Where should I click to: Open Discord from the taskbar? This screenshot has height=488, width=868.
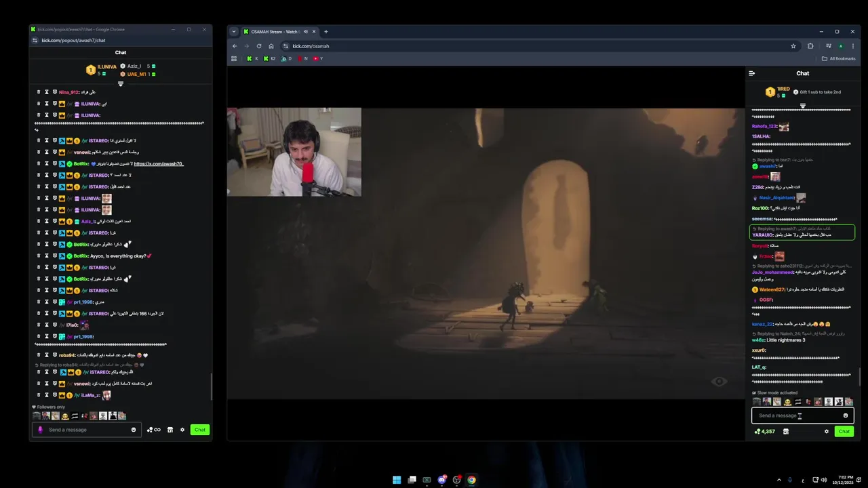441,480
